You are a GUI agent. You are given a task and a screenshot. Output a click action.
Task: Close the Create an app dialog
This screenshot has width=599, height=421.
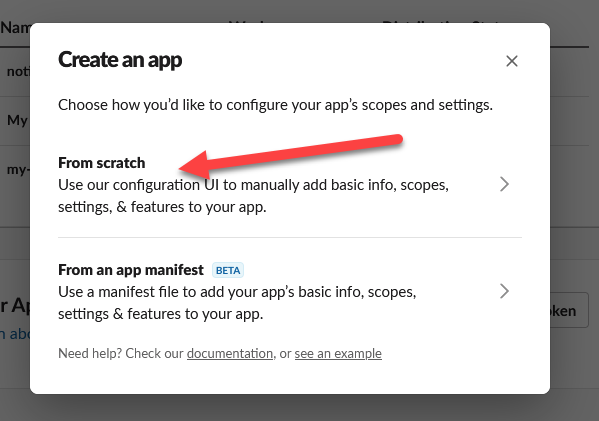coord(512,61)
